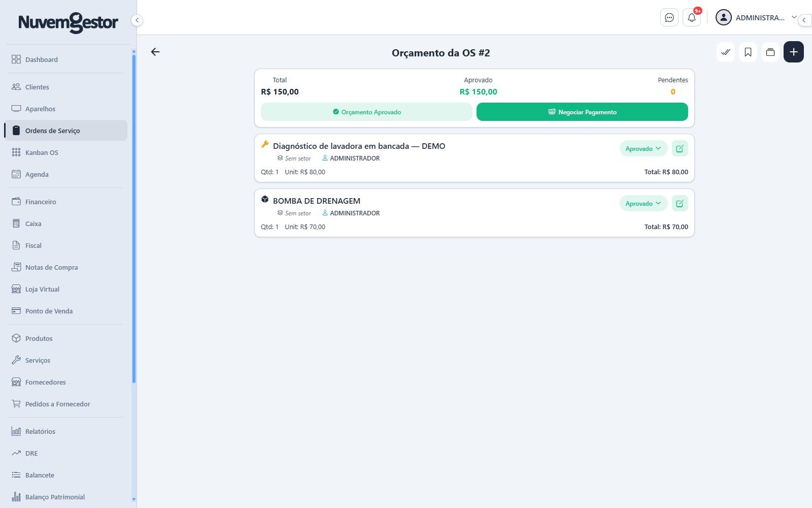Go to Loja Virtual
The width and height of the screenshot is (812, 508).
pyautogui.click(x=66, y=289)
